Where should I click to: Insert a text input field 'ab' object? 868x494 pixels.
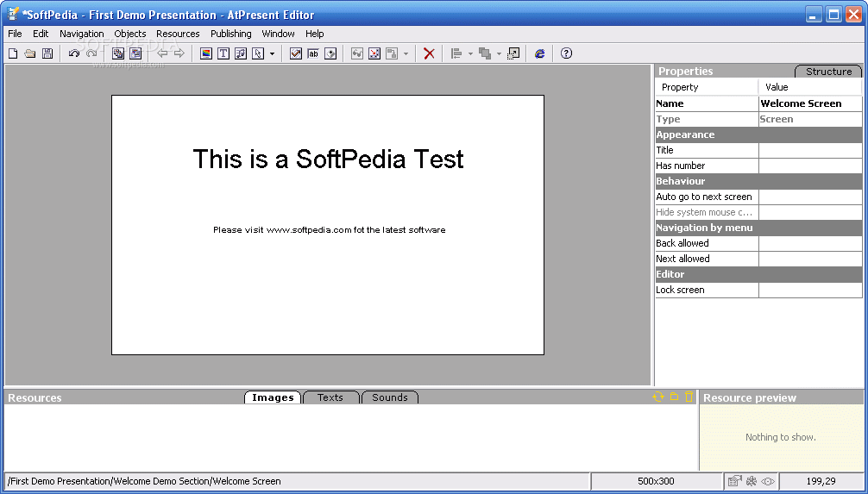tap(313, 53)
